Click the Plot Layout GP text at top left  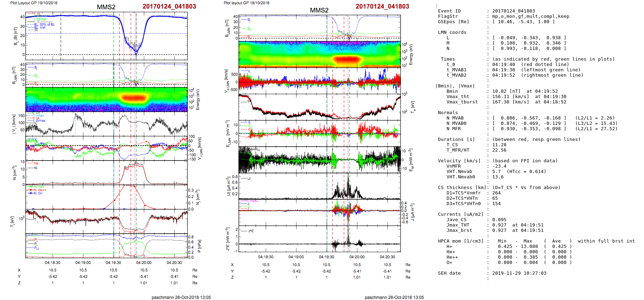(x=34, y=3)
